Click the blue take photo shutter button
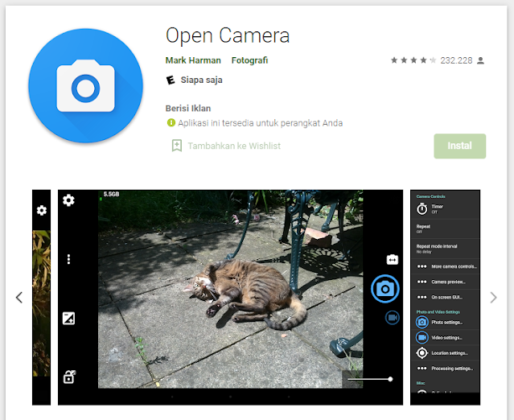This screenshot has height=420, width=514. click(x=384, y=289)
